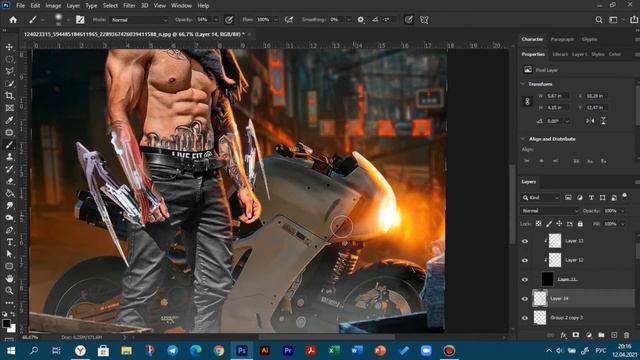This screenshot has height=360, width=640.
Task: Open the brush settings panel toggle
Action: [80, 20]
